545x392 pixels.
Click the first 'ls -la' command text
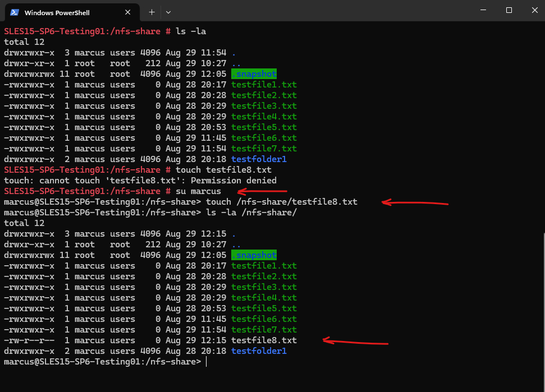(x=191, y=31)
